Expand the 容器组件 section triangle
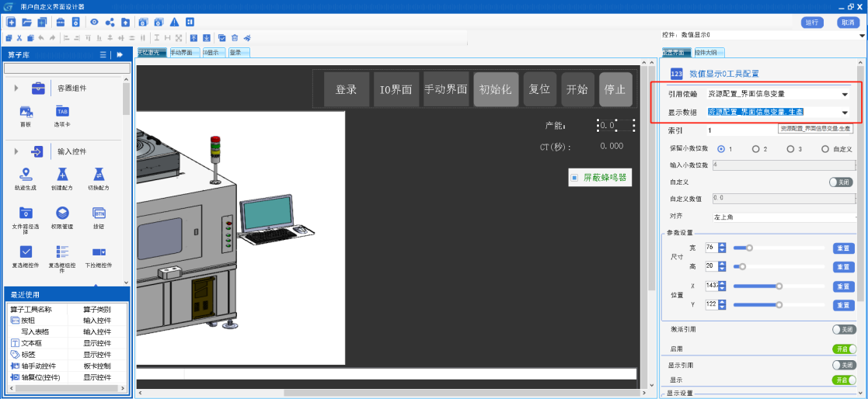Viewport: 868px width, 399px height. point(16,88)
